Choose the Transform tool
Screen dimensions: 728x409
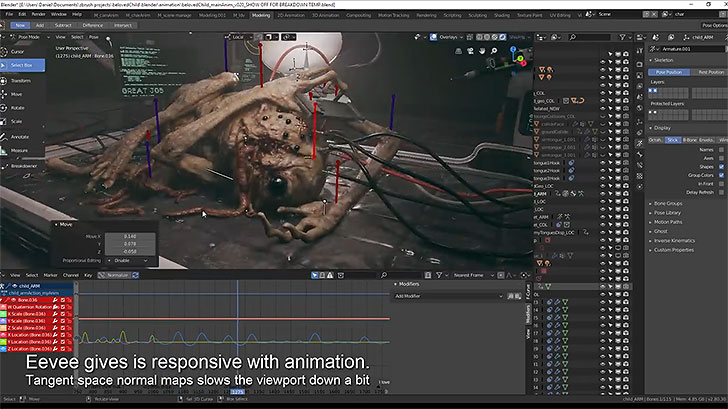click(x=22, y=81)
